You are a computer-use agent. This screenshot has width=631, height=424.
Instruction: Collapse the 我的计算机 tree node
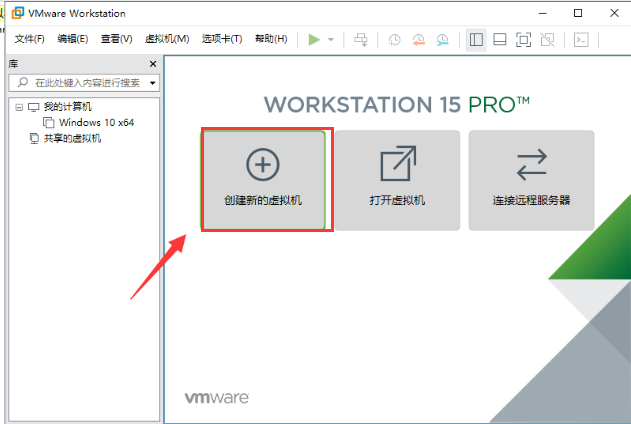(20, 106)
